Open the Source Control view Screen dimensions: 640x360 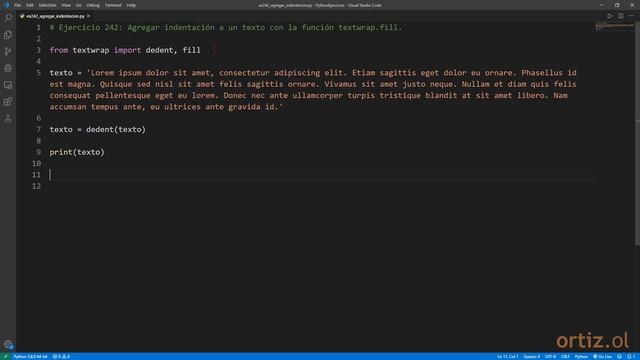pos(8,51)
